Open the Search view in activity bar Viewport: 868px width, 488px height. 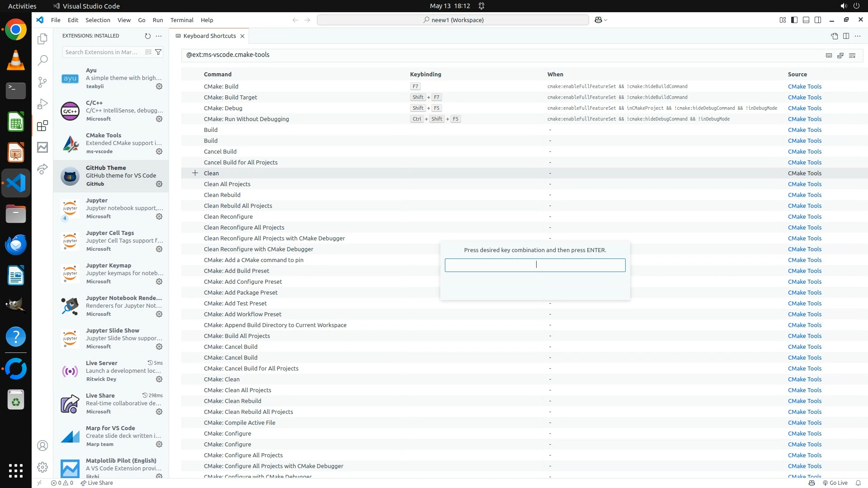(42, 60)
